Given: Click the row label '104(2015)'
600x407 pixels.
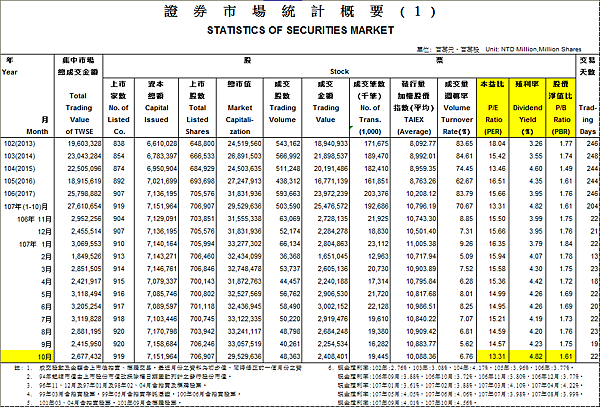Looking at the screenshot, I should click(x=20, y=169).
